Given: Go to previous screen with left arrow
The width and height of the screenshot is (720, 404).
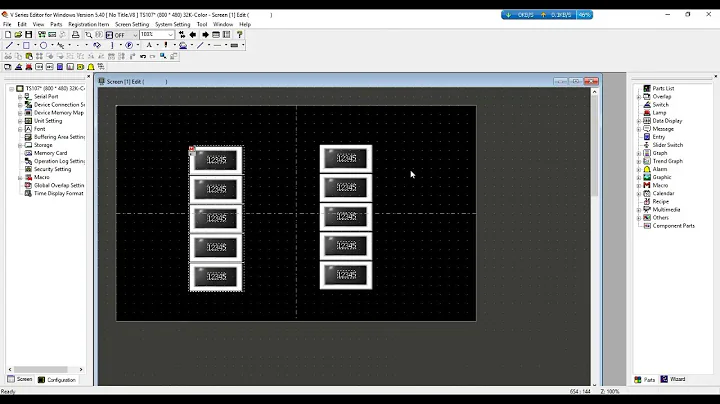Looking at the screenshot, I should pos(193,34).
